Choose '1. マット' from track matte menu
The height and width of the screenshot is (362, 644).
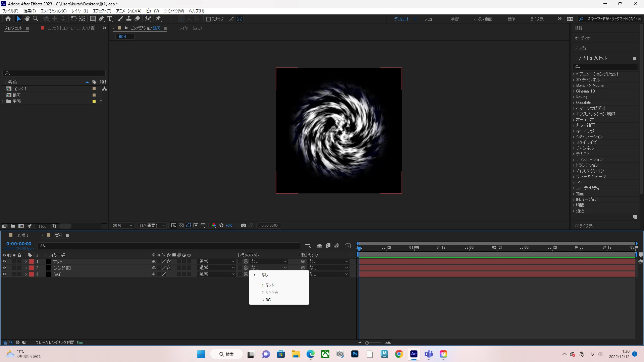click(x=268, y=285)
